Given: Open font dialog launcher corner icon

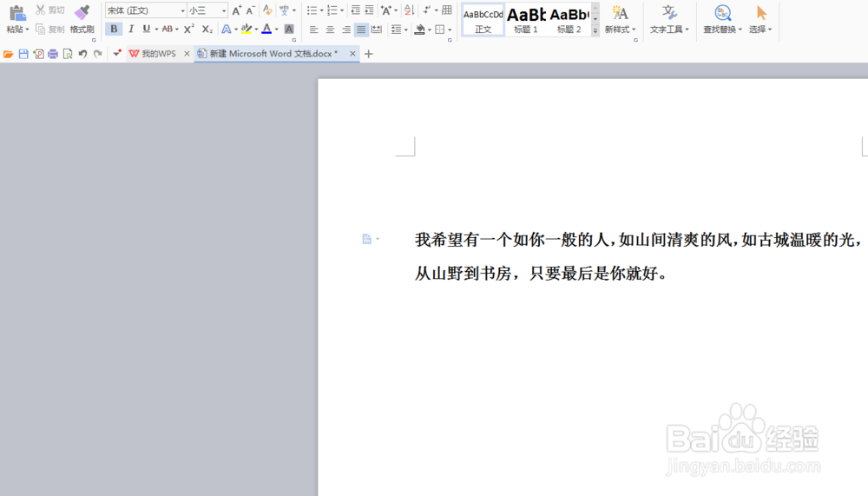Looking at the screenshot, I should 294,40.
